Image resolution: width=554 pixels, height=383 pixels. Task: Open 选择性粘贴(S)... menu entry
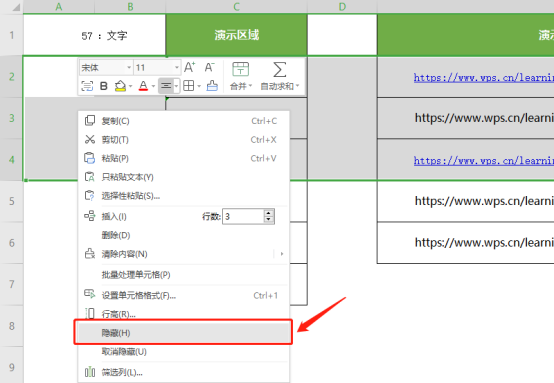(x=184, y=196)
